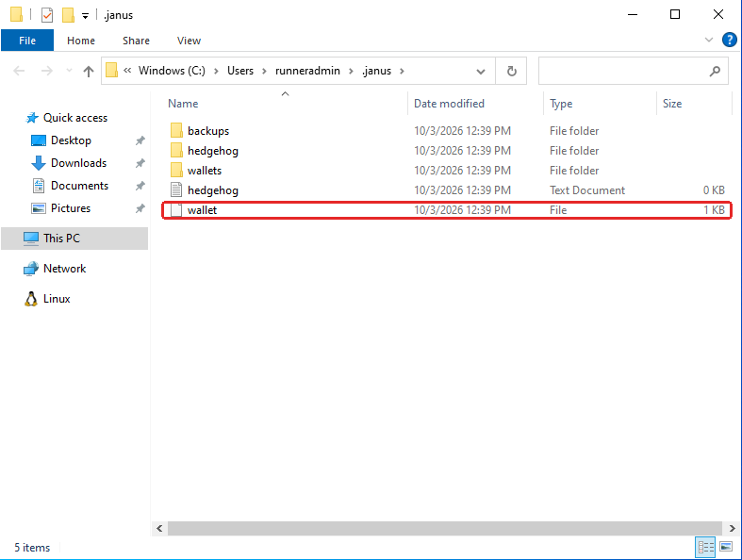Open Quick access in navigation pane
The height and width of the screenshot is (560, 742).
(75, 118)
